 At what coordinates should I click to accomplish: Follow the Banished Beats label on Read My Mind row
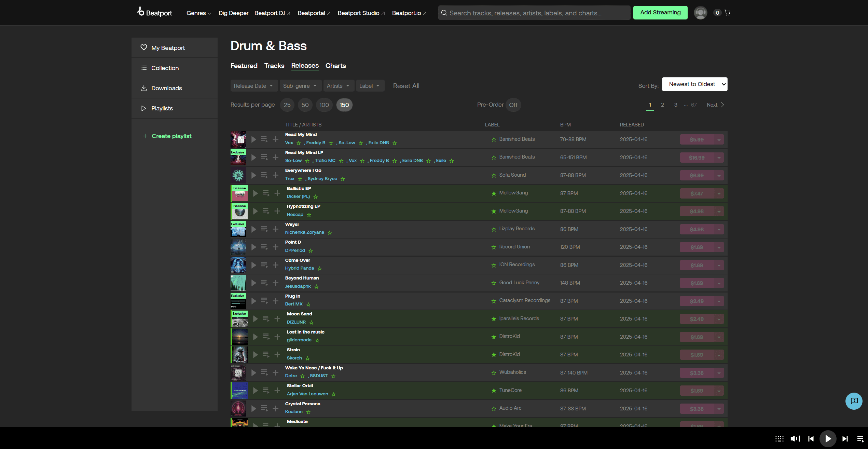point(494,139)
